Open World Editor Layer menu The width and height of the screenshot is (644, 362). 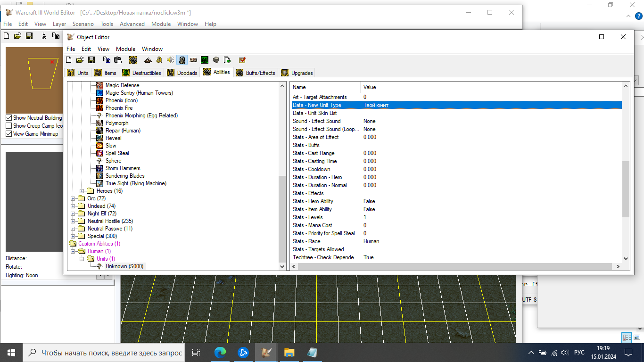59,24
